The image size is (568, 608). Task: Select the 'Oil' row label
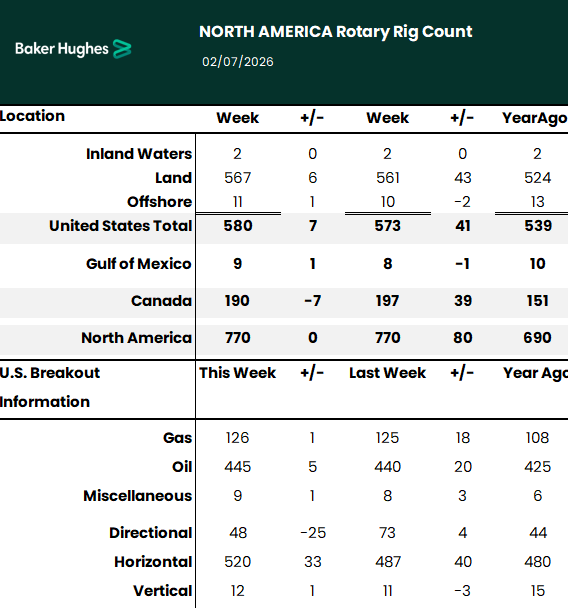click(x=182, y=467)
